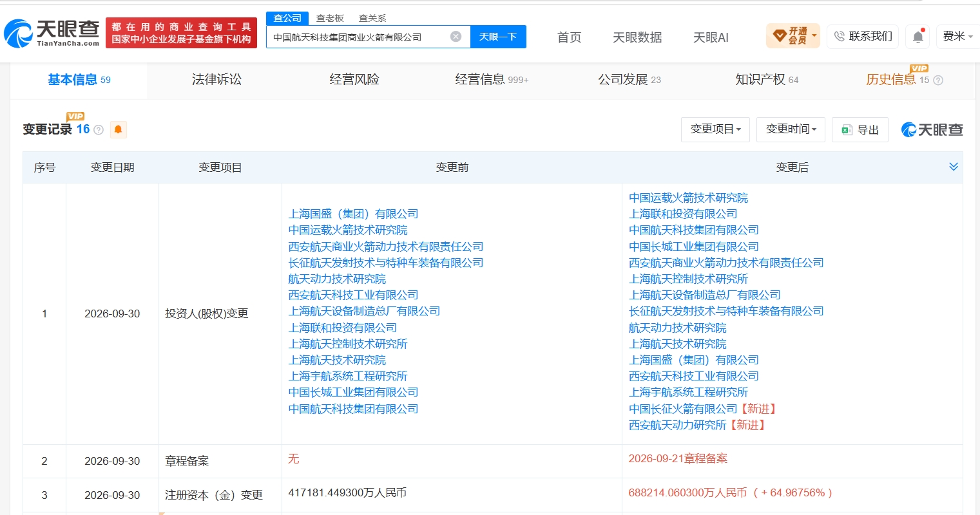Open 上海国盛（集团）有限公司 link in 变更前 column
This screenshot has width=980, height=515.
[x=353, y=214]
